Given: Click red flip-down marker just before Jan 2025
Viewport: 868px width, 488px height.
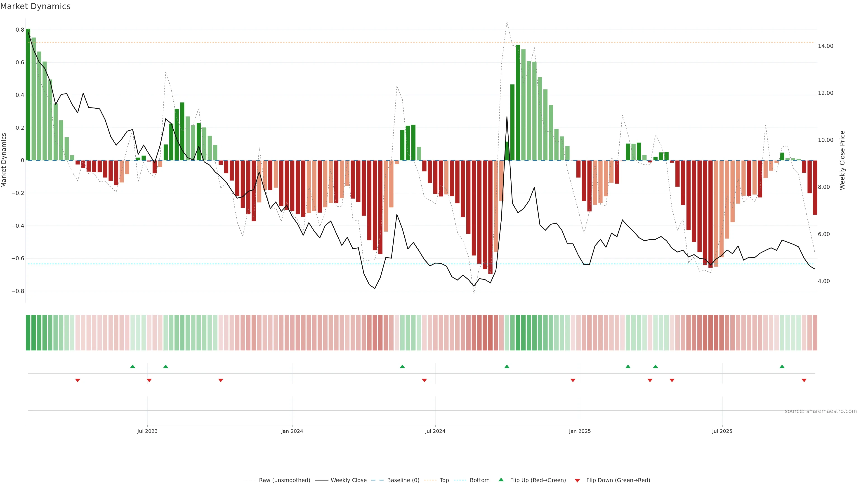Looking at the screenshot, I should pyautogui.click(x=573, y=380).
